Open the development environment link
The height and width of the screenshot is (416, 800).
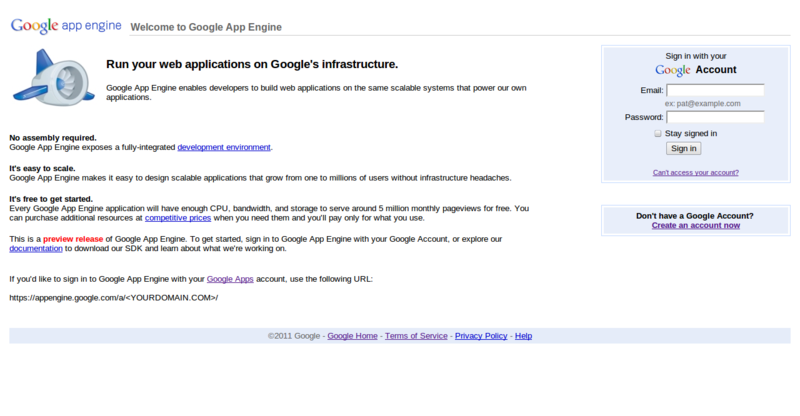224,148
